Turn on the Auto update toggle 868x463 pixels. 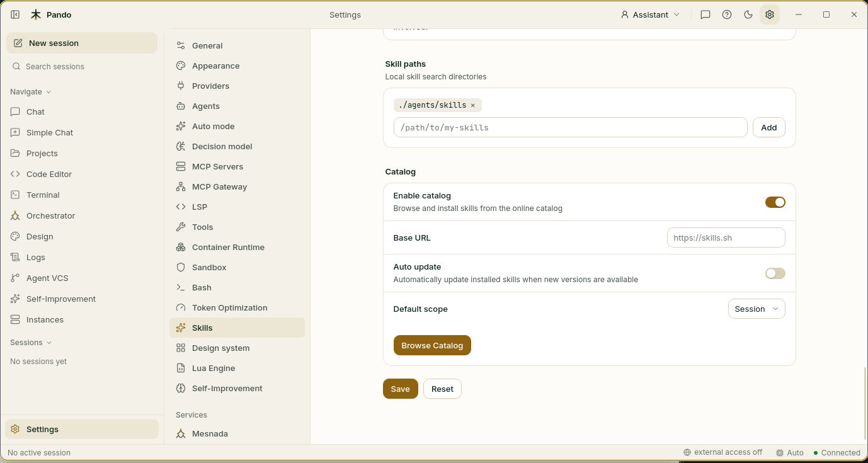[775, 273]
